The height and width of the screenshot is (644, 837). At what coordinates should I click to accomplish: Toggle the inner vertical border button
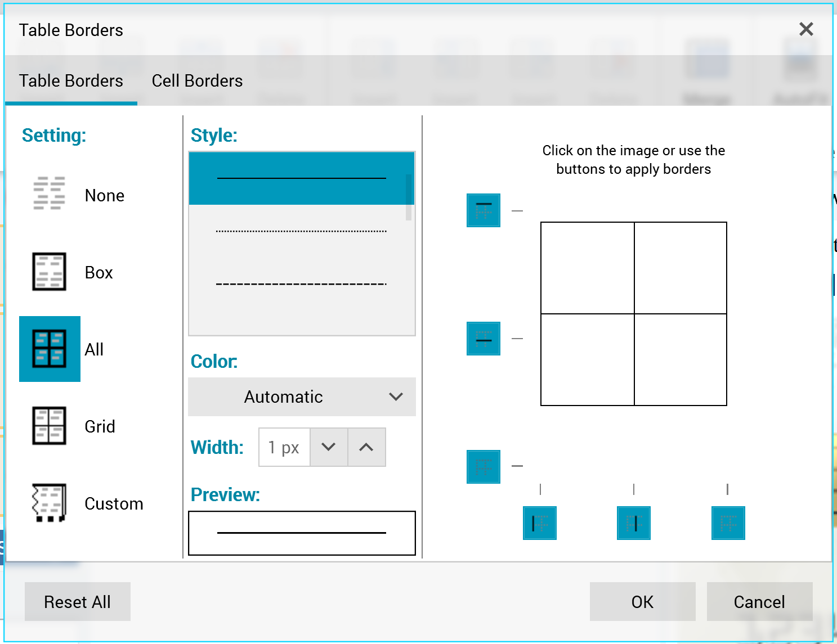pos(634,523)
